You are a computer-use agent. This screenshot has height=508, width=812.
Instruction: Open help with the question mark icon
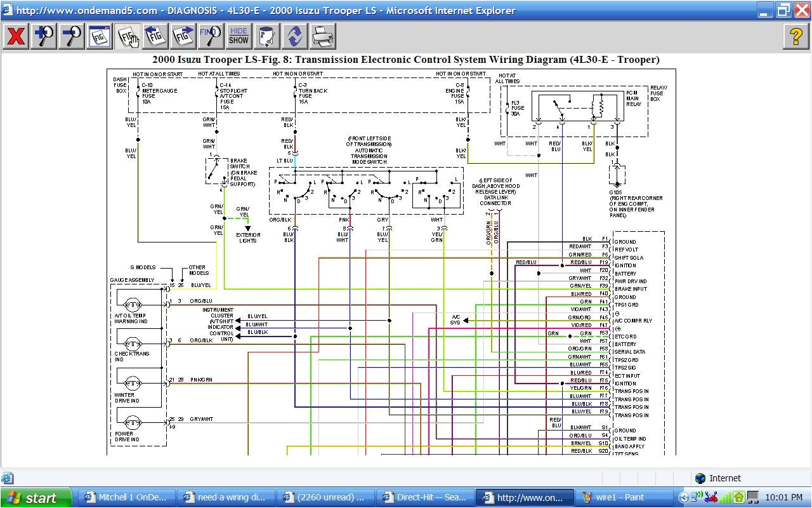coord(796,36)
